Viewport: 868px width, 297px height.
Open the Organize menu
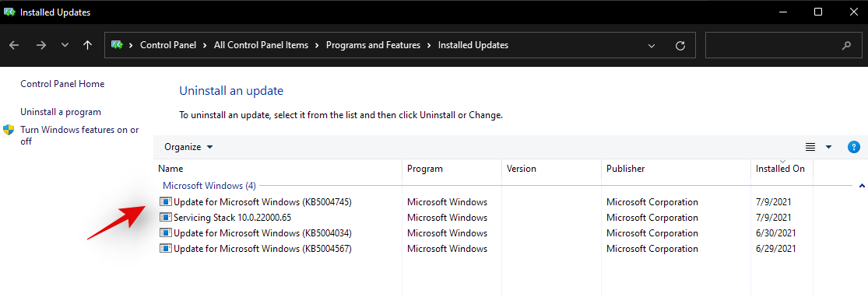(188, 147)
